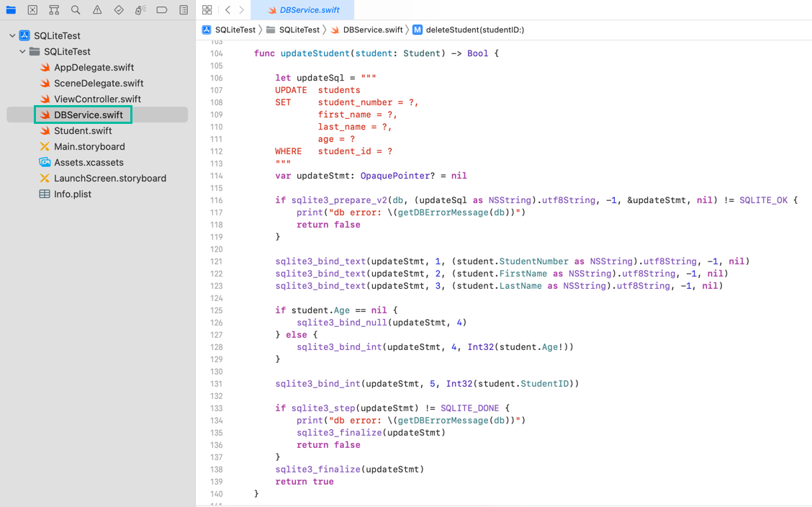Click 'WHERE student_id = ?' SQL line

[334, 152]
